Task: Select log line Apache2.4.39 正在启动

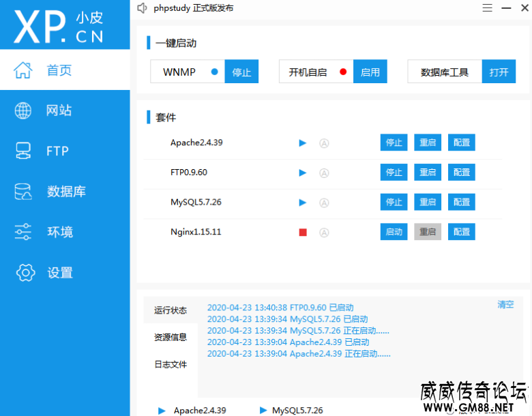Action: click(x=299, y=353)
